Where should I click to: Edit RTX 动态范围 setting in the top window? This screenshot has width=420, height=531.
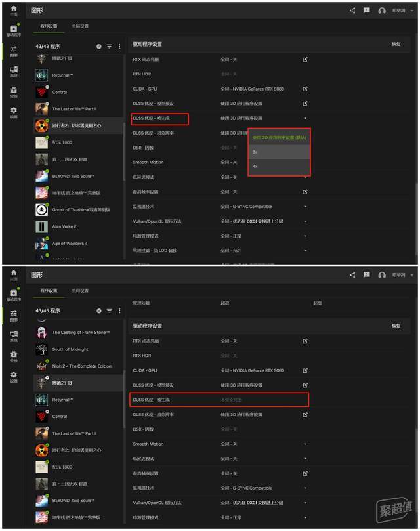click(305, 60)
